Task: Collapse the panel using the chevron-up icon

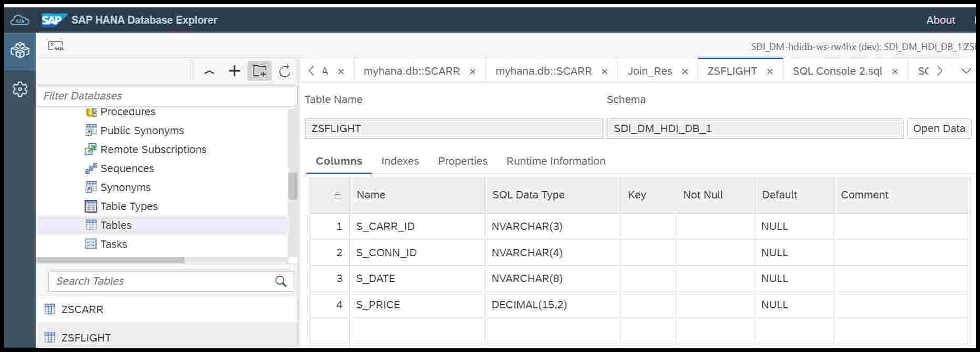Action: click(x=210, y=71)
